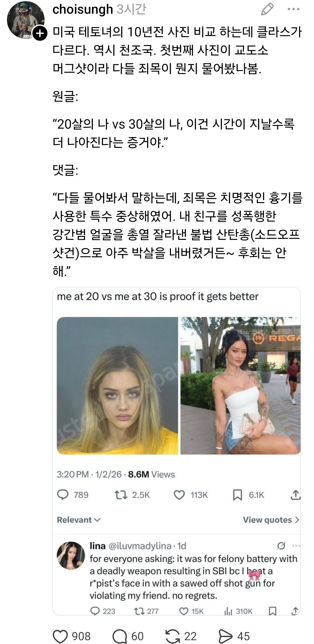Tap the tweet's bookmark icon showing 6.1K
This screenshot has height=644, width=314.
237,495
